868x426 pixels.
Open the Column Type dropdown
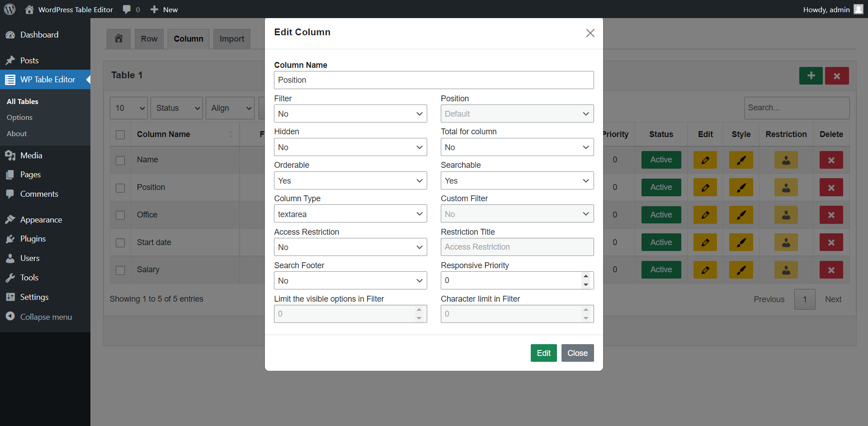(350, 213)
